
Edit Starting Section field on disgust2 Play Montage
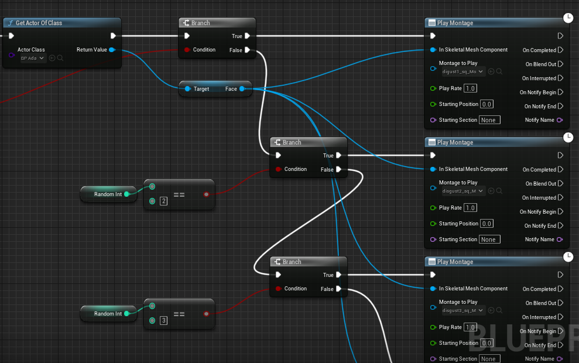click(490, 239)
